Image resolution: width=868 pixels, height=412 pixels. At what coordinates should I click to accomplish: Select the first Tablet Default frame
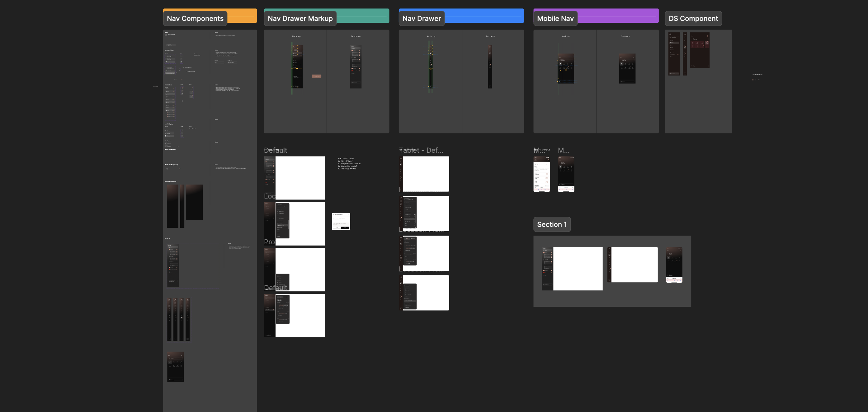[424, 174]
